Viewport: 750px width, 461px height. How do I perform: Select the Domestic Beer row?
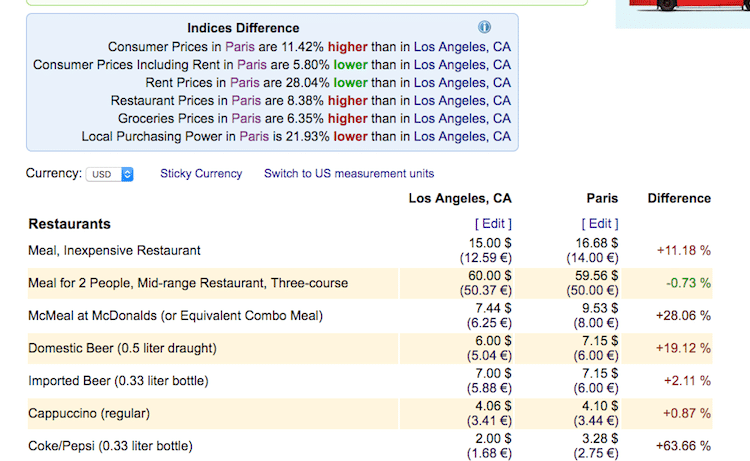click(x=370, y=348)
